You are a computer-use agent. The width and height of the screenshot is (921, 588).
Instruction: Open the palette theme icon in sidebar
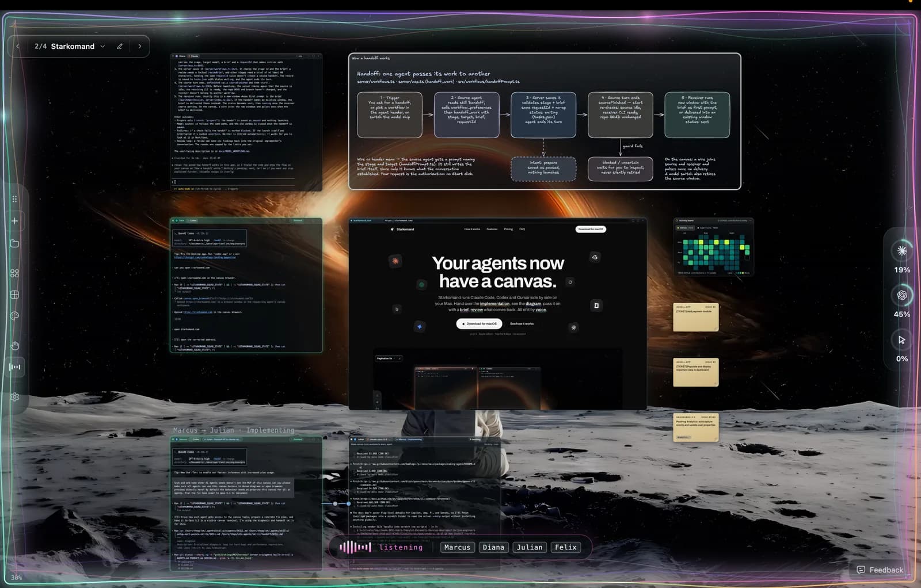pos(15,316)
